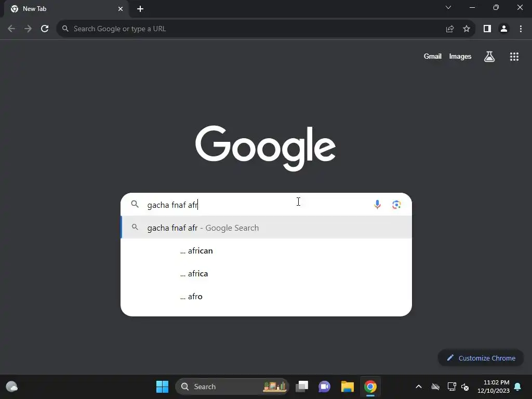
Task: Click the browser back arrow
Action: [x=11, y=29]
